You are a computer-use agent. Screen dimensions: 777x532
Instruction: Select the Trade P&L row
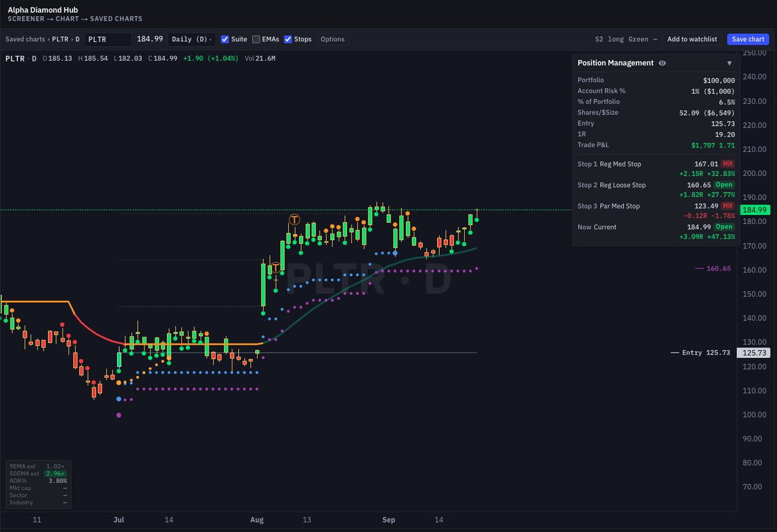click(656, 144)
